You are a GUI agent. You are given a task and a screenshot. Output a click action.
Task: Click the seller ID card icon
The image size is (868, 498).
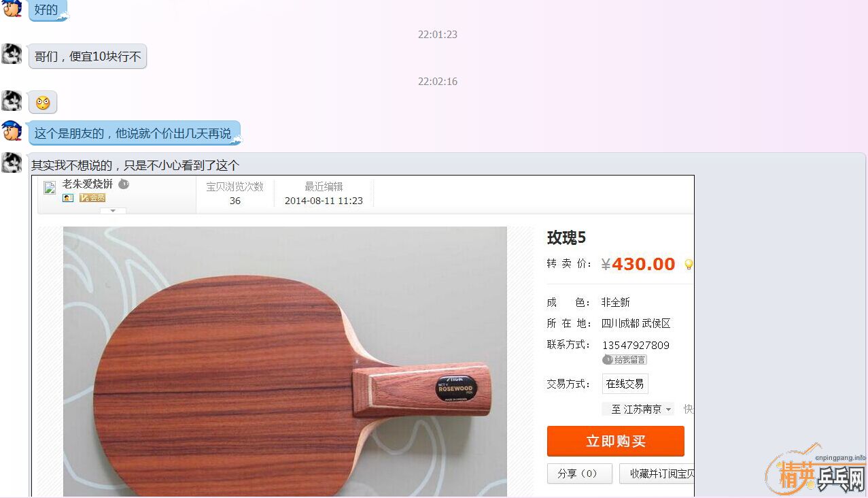pos(68,198)
